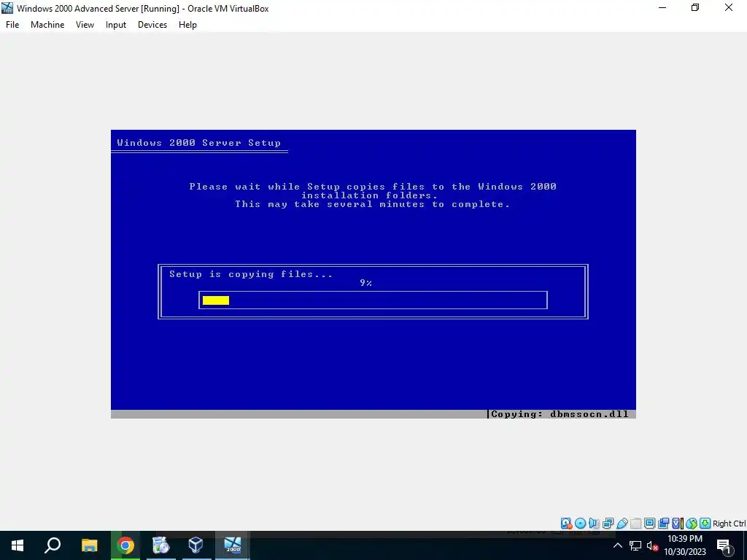The width and height of the screenshot is (747, 560).
Task: Click the display settings indicator icon
Action: [649, 524]
